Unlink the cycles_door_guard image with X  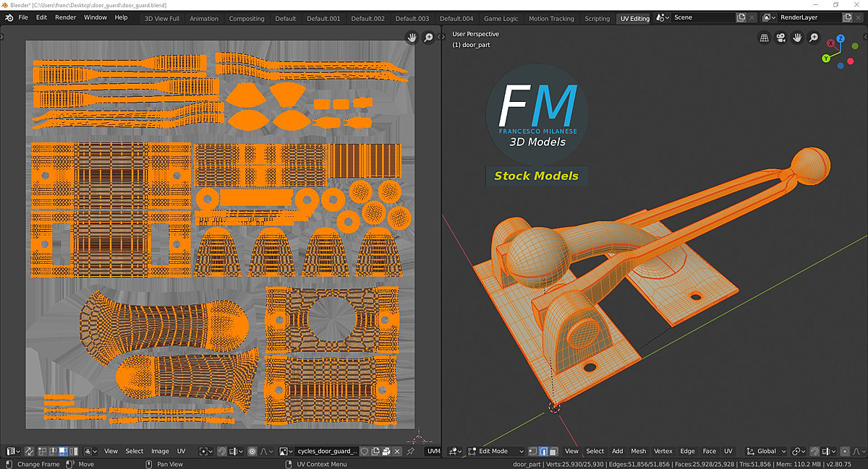397,451
